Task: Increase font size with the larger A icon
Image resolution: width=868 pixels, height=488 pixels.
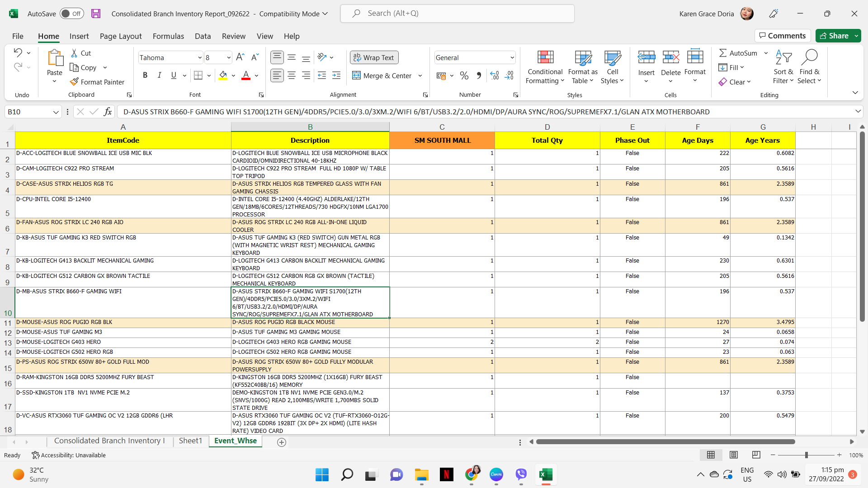Action: (240, 57)
